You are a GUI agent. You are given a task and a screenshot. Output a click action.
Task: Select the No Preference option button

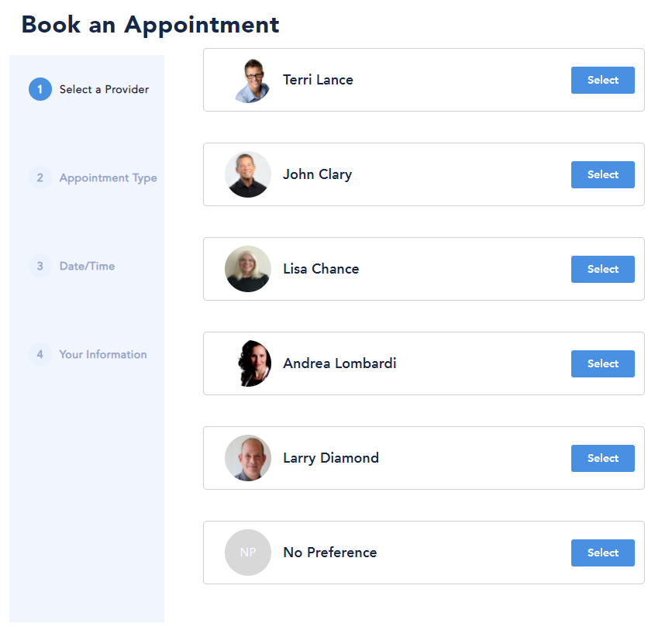tap(602, 553)
